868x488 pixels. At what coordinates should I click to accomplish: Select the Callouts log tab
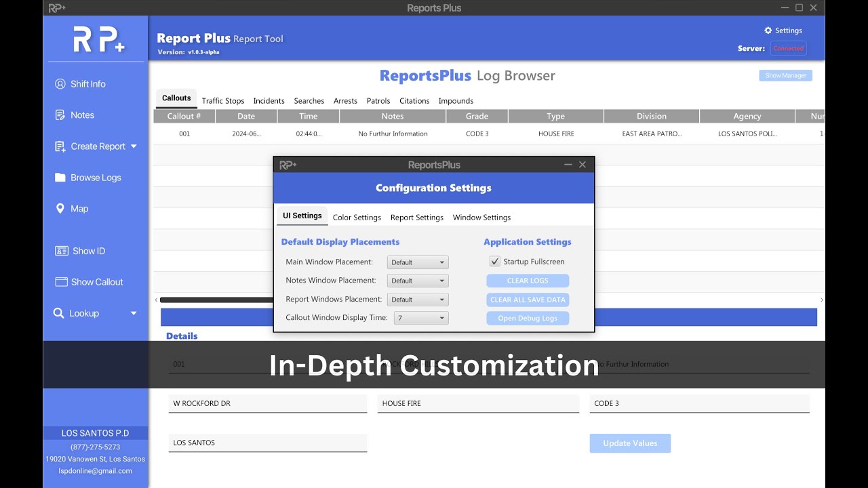[x=176, y=98]
